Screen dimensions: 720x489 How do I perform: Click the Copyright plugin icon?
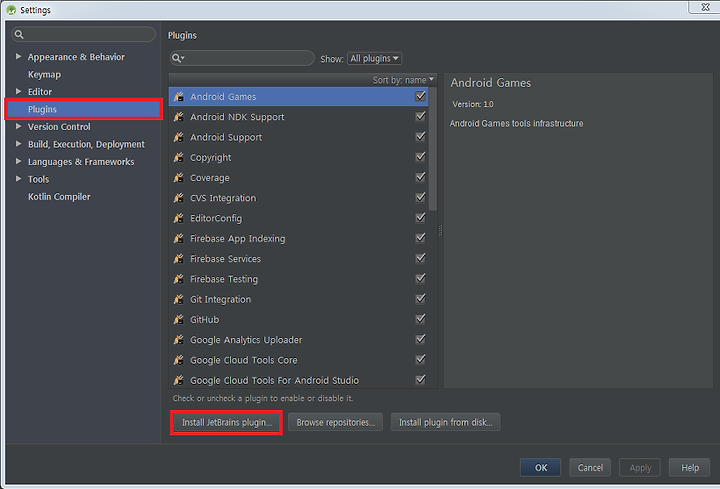coord(179,157)
